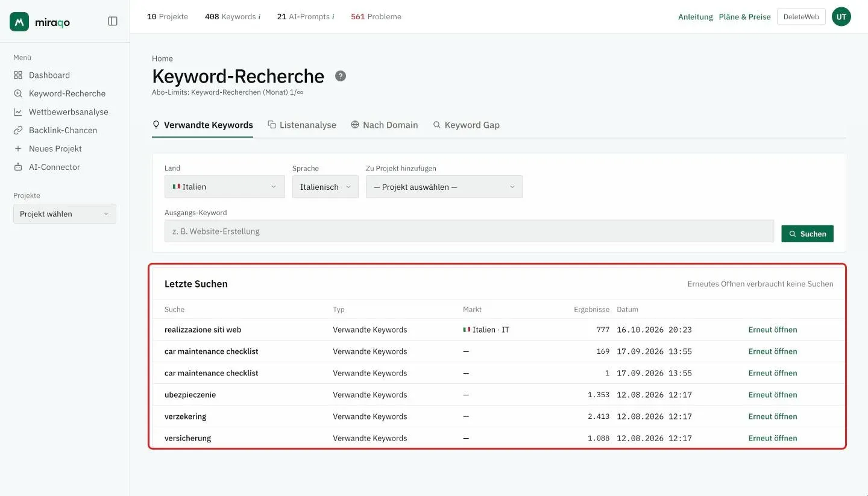Switch to the Nach Domain tab

[385, 125]
